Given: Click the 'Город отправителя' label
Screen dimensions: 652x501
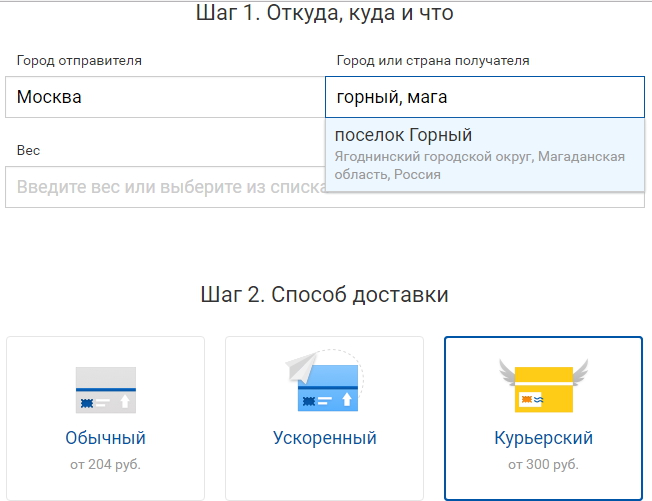Looking at the screenshot, I should [x=79, y=61].
